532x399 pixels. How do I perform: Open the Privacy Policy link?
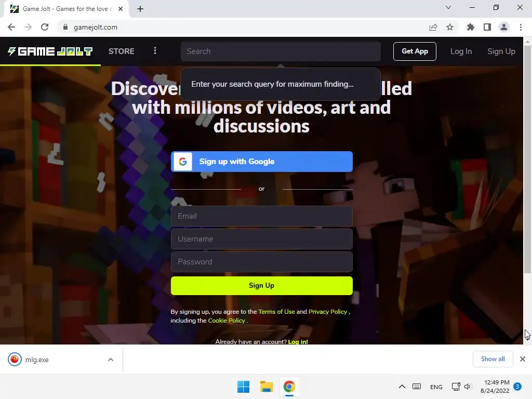[x=328, y=312]
